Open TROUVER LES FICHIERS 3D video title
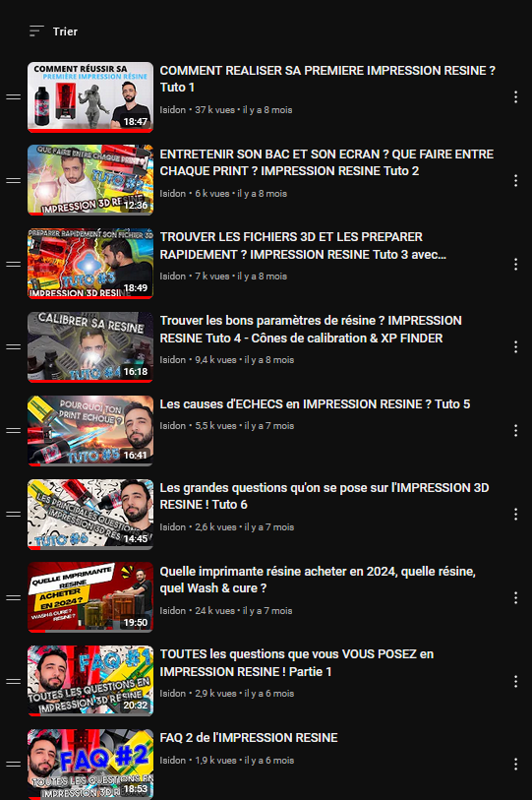Screen dimensions: 532x800 [303, 245]
